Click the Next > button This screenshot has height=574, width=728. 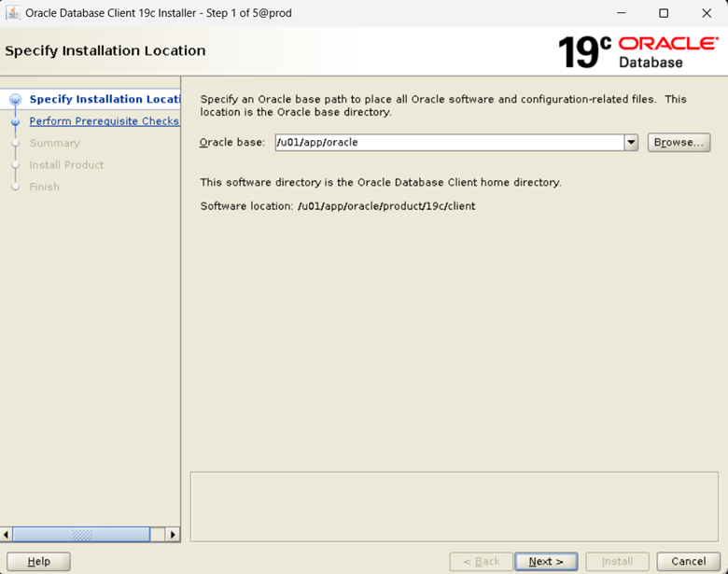point(546,562)
